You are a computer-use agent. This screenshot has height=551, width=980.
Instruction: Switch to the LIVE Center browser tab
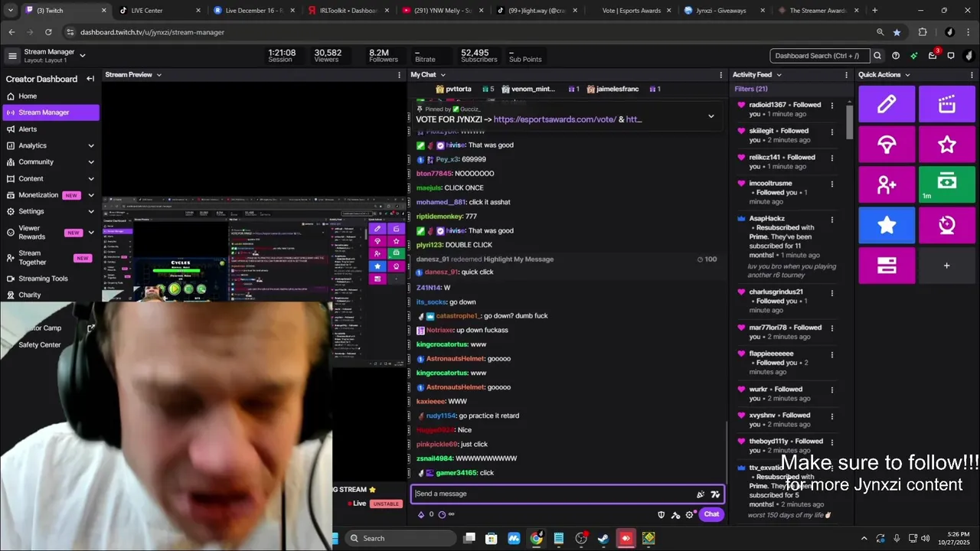(159, 11)
